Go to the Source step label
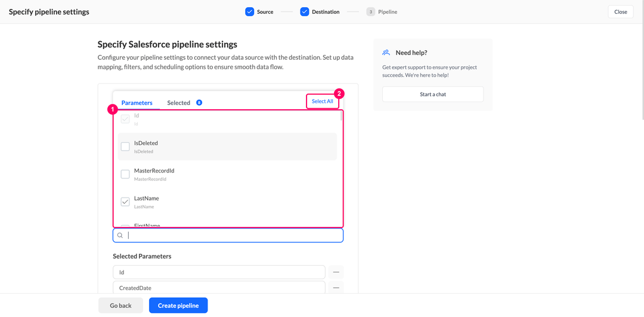Viewport: 644px width, 317px height. click(x=265, y=12)
